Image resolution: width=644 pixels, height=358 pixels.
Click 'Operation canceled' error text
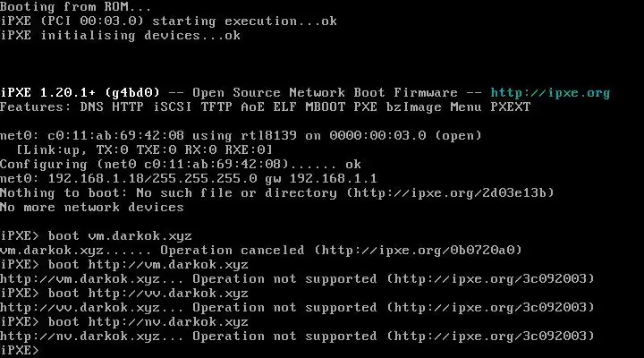click(233, 250)
